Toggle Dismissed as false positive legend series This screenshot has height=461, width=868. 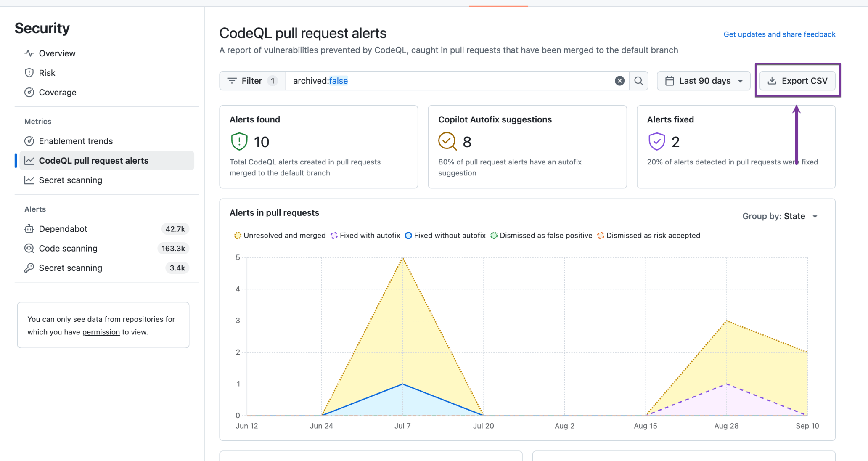(541, 236)
